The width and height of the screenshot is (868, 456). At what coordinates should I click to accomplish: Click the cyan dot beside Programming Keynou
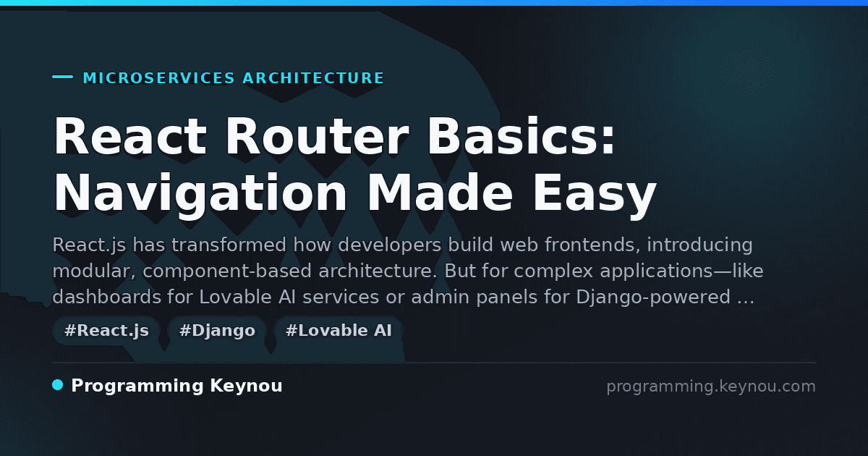tap(58, 385)
